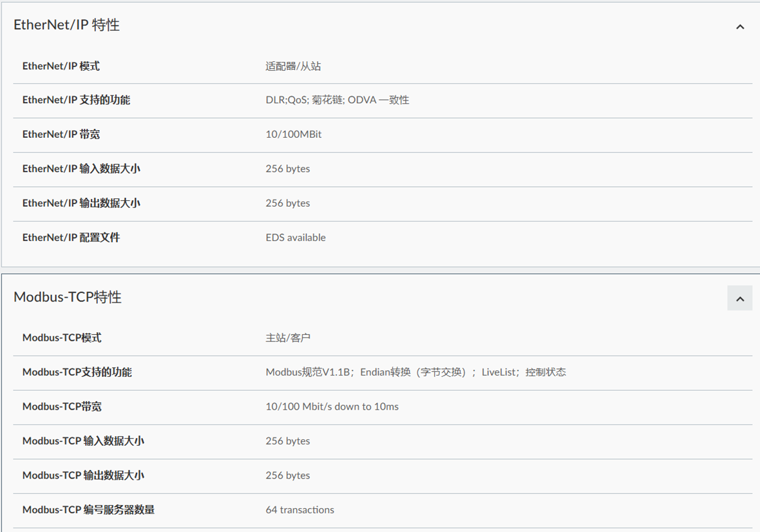This screenshot has width=760, height=532.
Task: Click the 适配器/从站 value text
Action: pos(293,66)
